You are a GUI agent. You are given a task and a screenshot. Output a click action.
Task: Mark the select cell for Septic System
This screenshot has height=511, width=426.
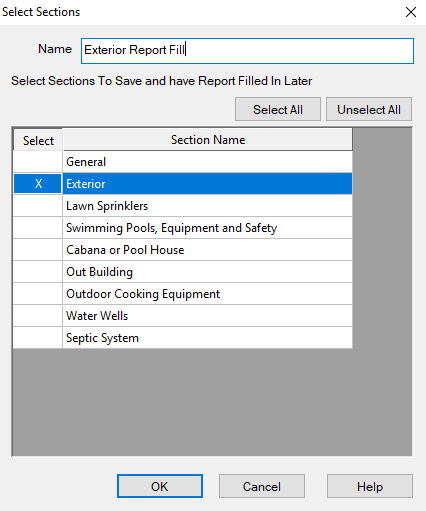click(38, 338)
